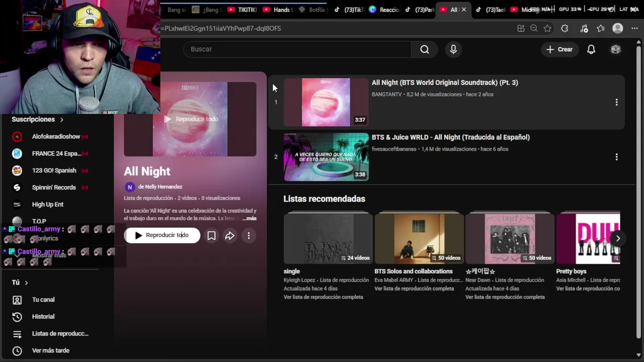This screenshot has width=644, height=362.
Task: Open All Night (BTS World Original Soundtrack) title
Action: [x=445, y=82]
